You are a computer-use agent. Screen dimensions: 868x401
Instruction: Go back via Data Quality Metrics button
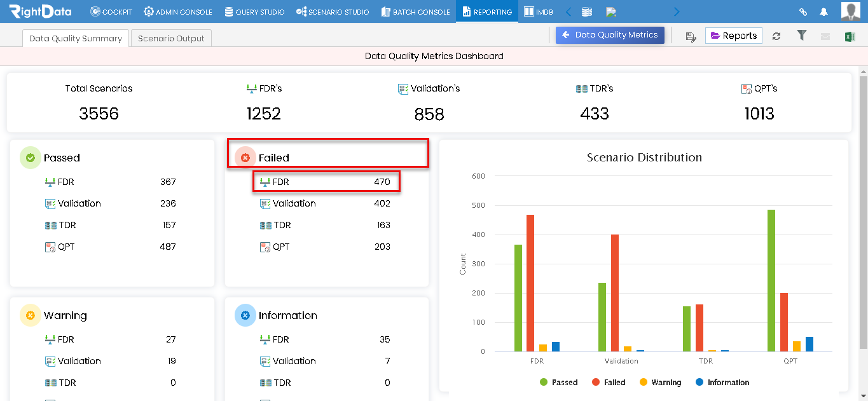point(610,35)
